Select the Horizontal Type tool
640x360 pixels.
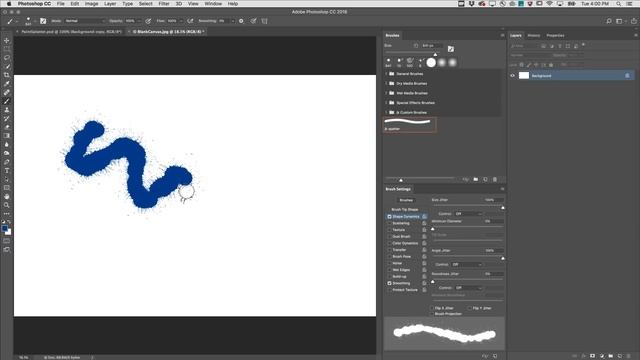tap(7, 171)
